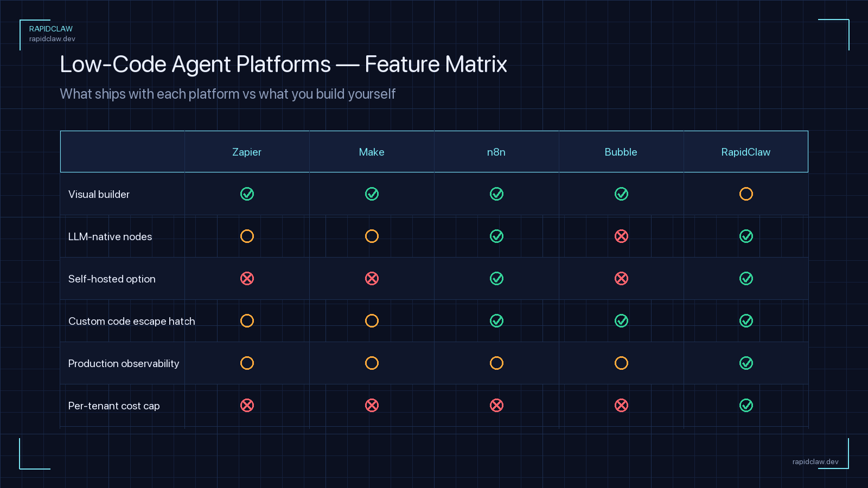Viewport: 868px width, 488px height.
Task: Click the red cross for Bubble Per-tenant cost cap
Action: pyautogui.click(x=621, y=405)
